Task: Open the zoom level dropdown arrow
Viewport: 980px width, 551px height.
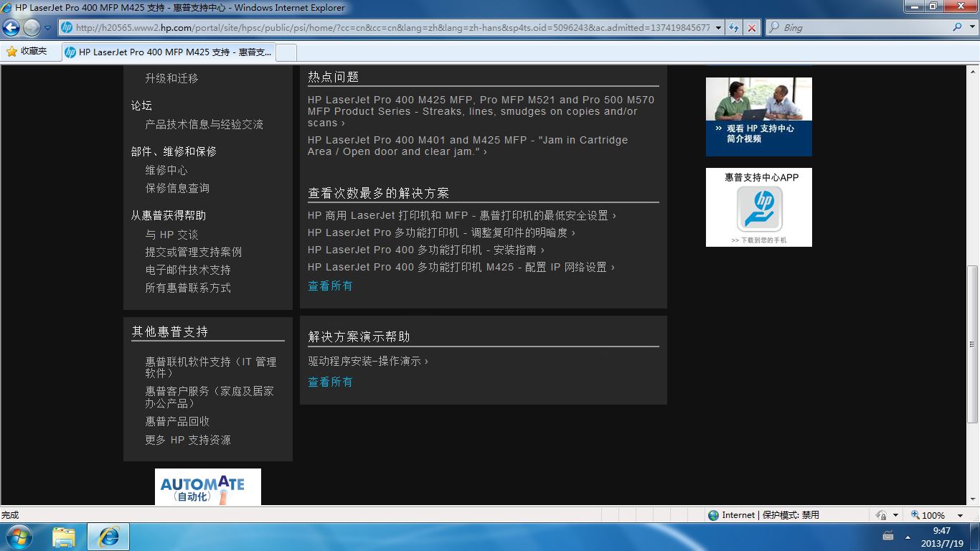Action: 960,515
